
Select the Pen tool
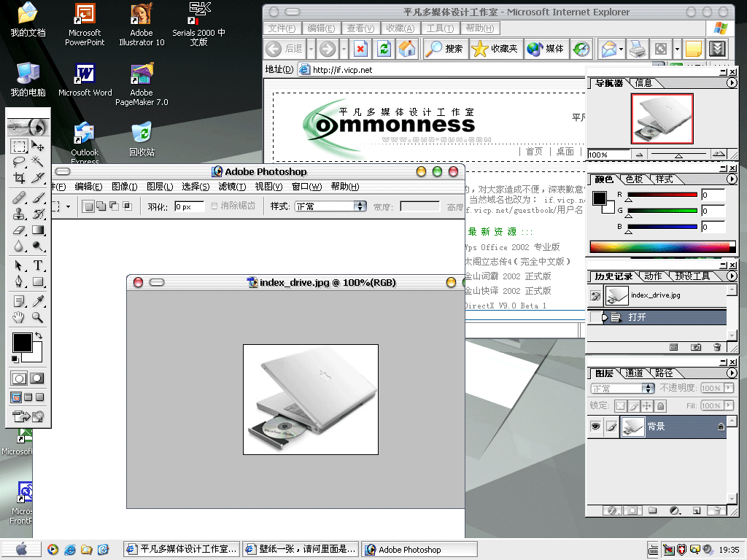(19, 281)
